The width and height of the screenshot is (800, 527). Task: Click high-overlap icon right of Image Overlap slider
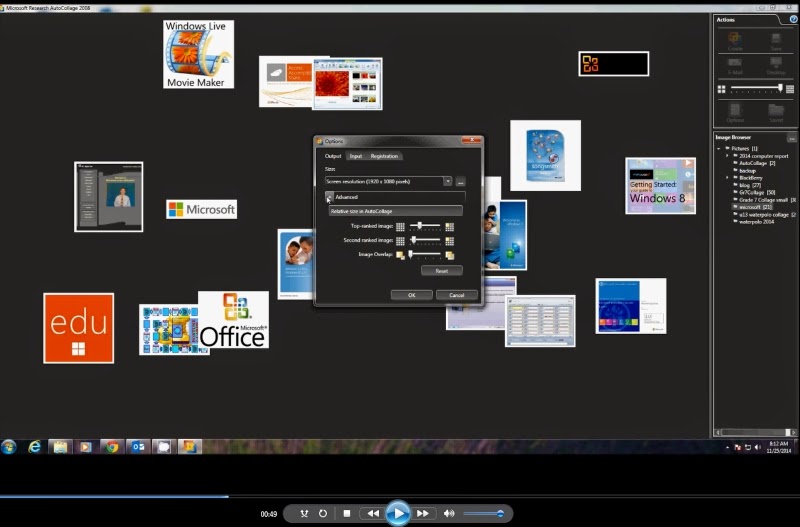[449, 255]
